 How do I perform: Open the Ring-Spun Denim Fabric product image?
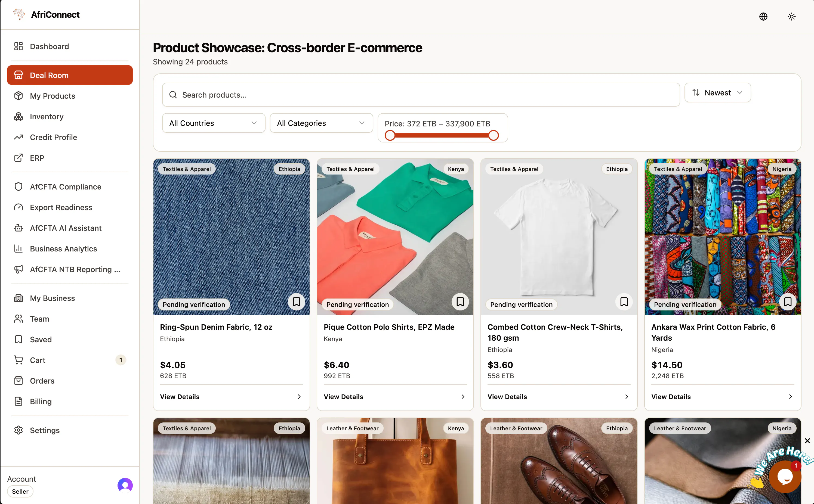tap(231, 237)
